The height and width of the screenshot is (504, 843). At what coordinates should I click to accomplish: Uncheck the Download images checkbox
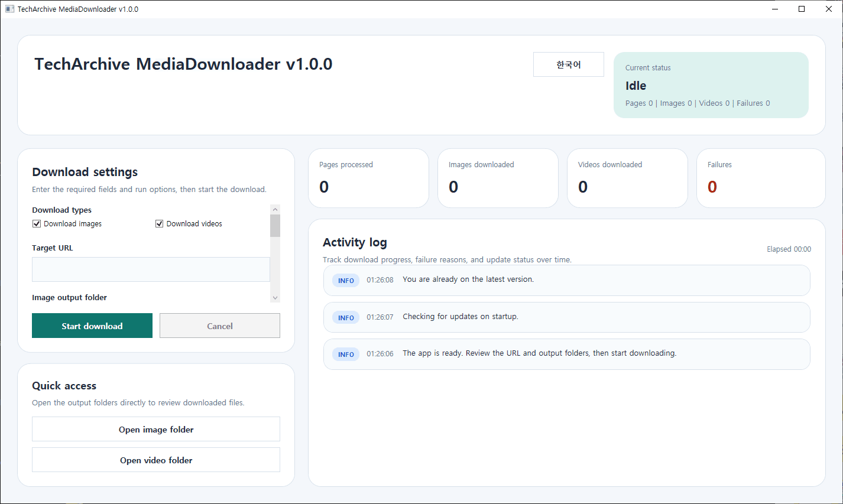(37, 224)
